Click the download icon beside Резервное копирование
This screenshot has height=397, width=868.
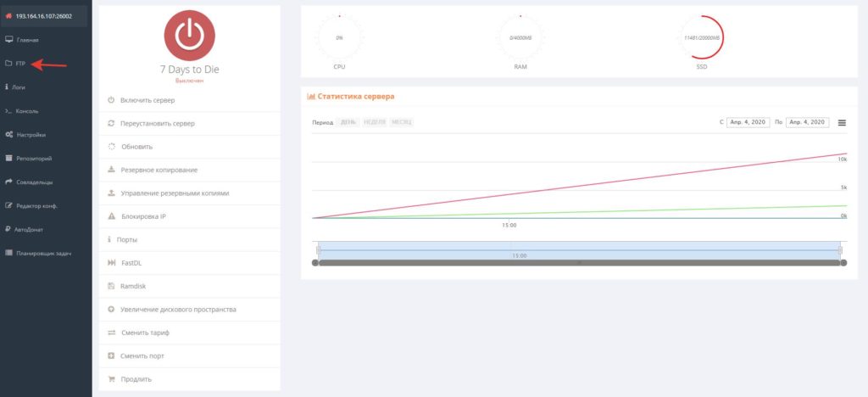click(x=111, y=170)
